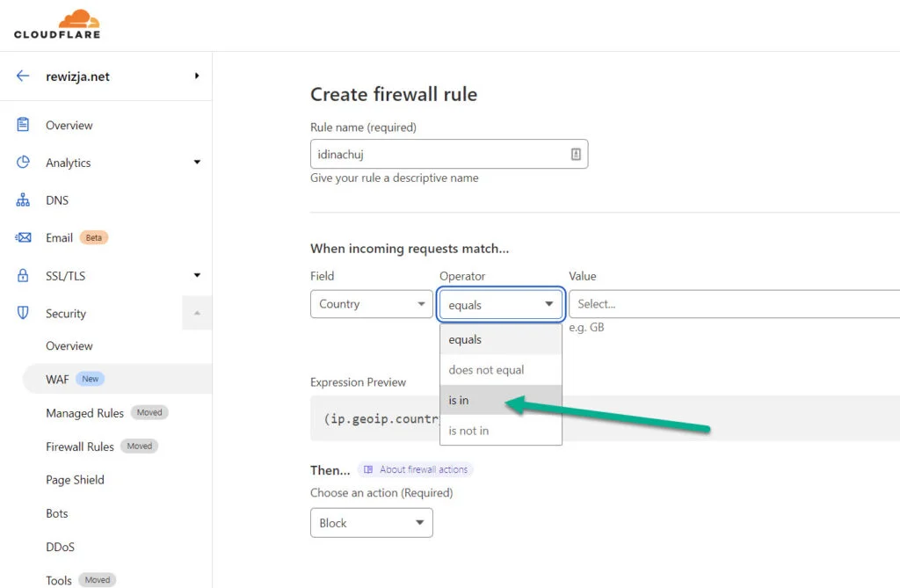This screenshot has height=588, width=900.
Task: Open the Country field dropdown
Action: tap(372, 304)
